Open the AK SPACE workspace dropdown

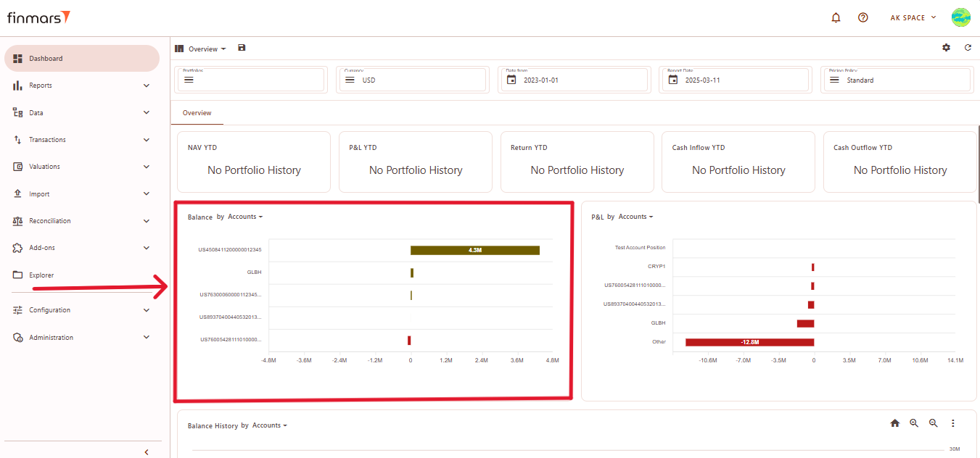click(913, 17)
